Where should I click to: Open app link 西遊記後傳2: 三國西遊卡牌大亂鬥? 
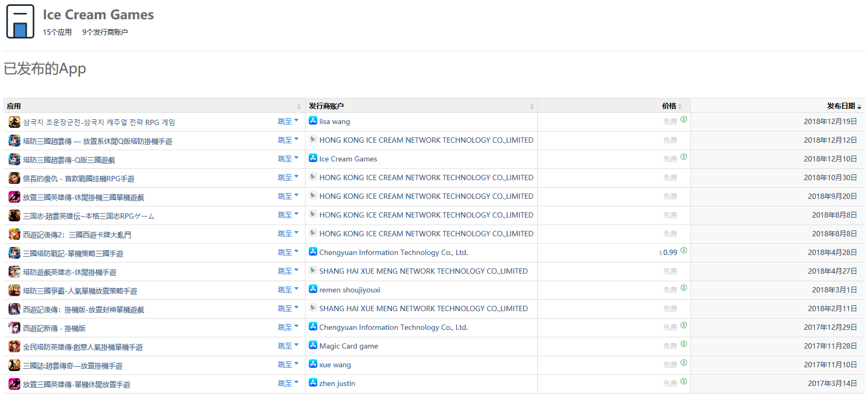(77, 235)
